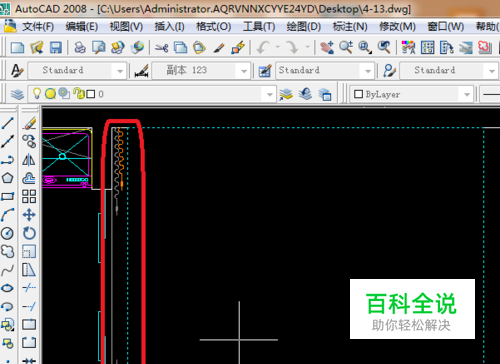Open the undo history dropdown arrow
This screenshot has width=500, height=364.
(x=278, y=47)
